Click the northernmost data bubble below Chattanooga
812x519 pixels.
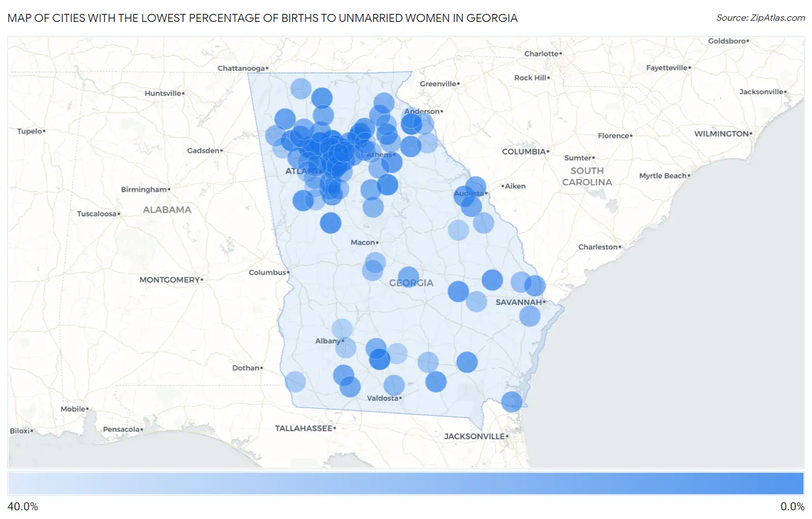[301, 89]
